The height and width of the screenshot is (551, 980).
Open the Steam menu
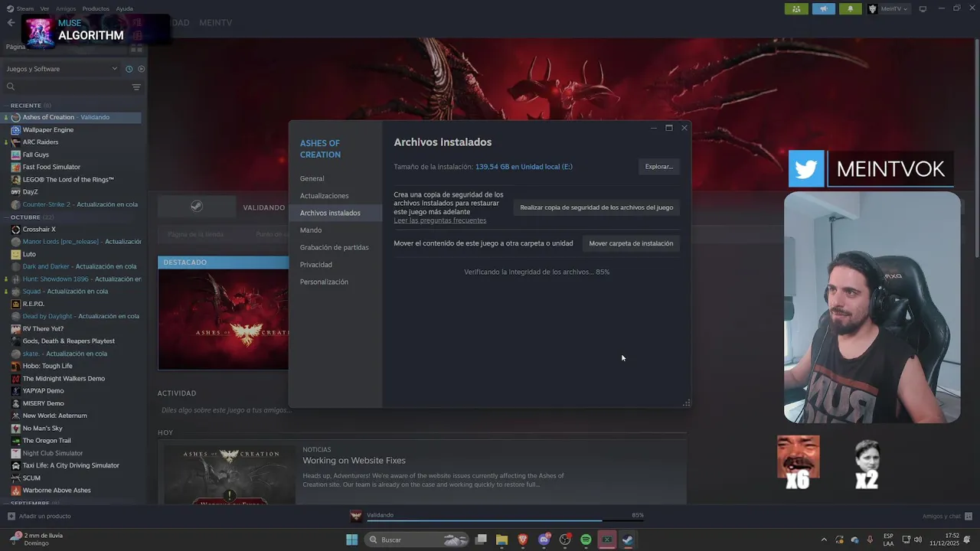[x=24, y=8]
